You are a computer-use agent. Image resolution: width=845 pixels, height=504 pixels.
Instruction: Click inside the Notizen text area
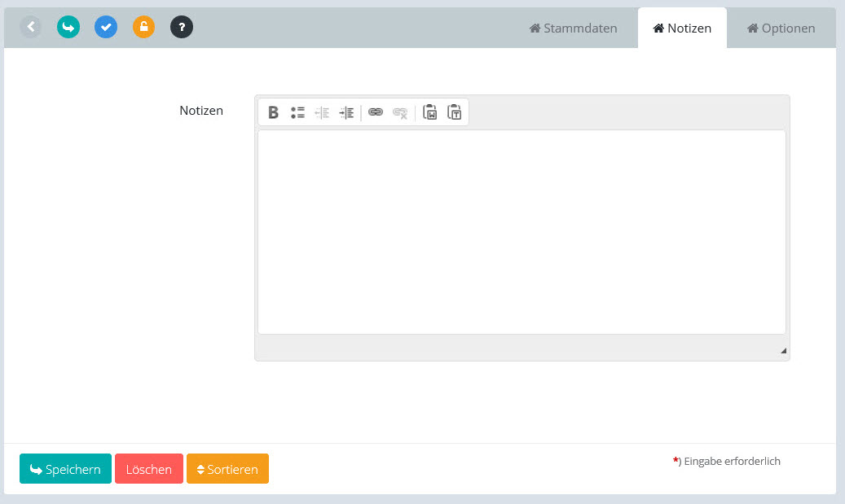click(x=522, y=232)
